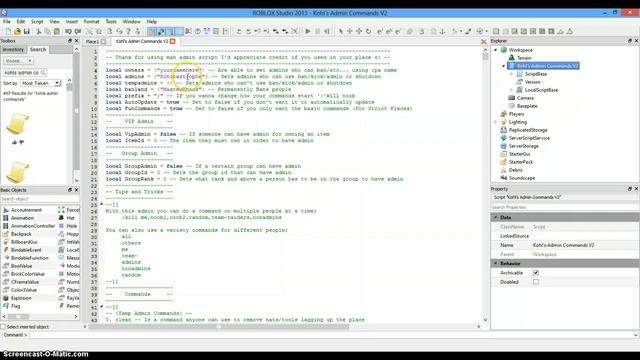Click the Search Properties input field
640x360 pixels.
pos(564,207)
